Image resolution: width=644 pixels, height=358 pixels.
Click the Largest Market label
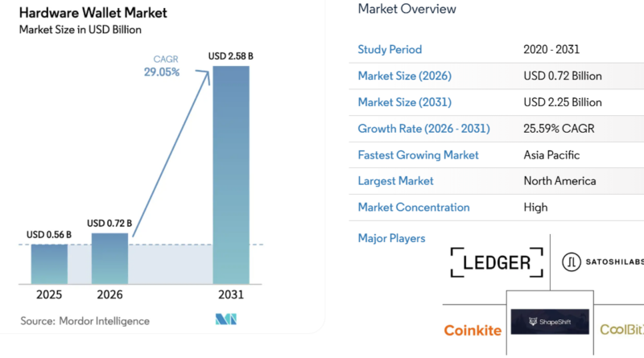pyautogui.click(x=395, y=181)
